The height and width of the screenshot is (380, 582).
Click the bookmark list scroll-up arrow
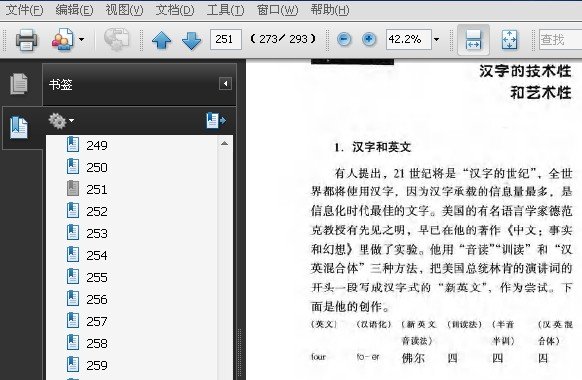coord(224,143)
